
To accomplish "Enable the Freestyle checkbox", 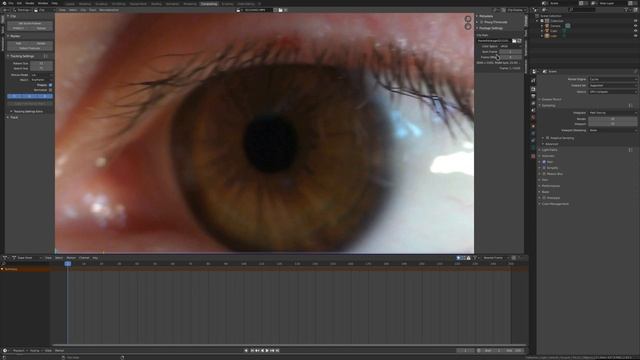I will pyautogui.click(x=544, y=198).
